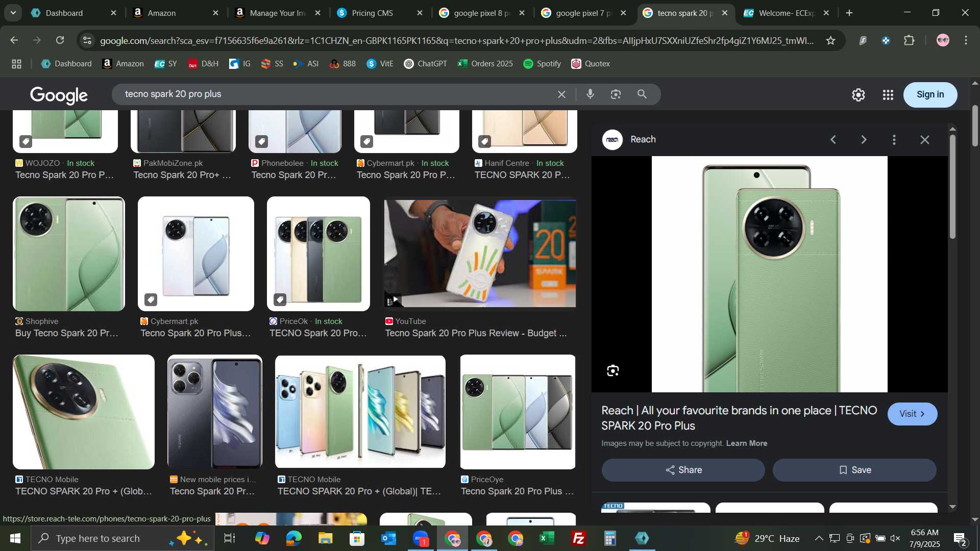The image size is (980, 551).
Task: Click the Google logo
Action: 59,95
